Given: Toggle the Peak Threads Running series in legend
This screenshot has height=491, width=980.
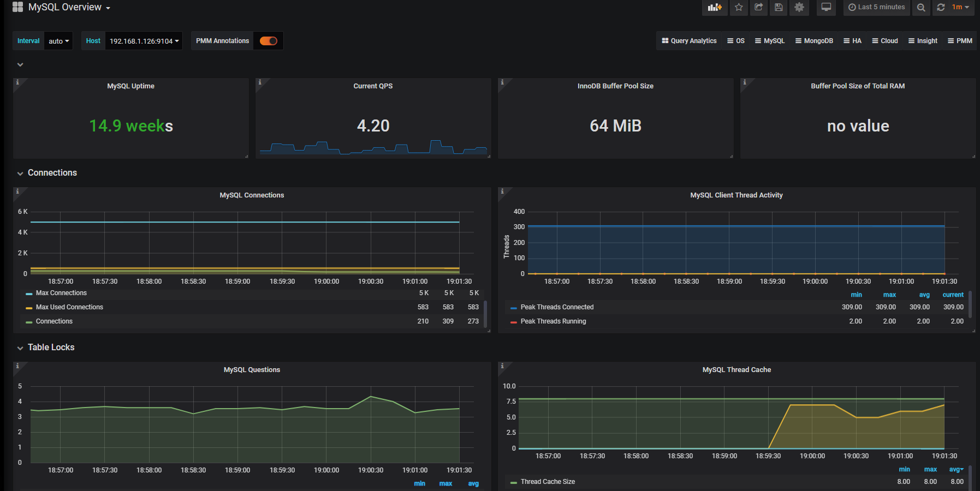Looking at the screenshot, I should (x=553, y=321).
